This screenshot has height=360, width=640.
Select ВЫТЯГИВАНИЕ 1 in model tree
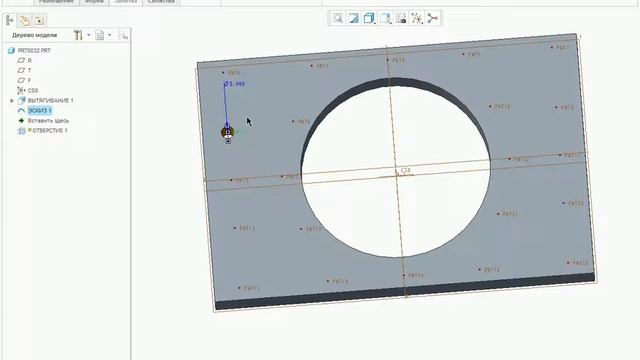[46, 100]
